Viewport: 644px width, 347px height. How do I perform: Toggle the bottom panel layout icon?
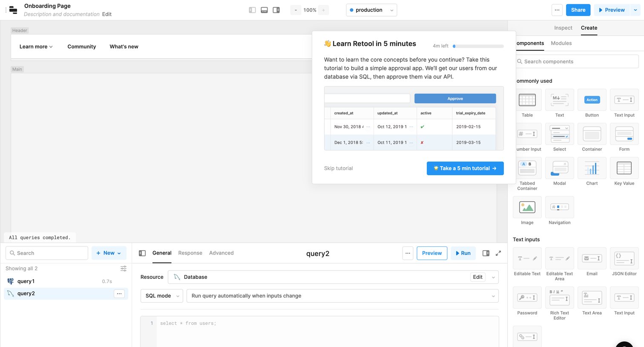(x=264, y=10)
